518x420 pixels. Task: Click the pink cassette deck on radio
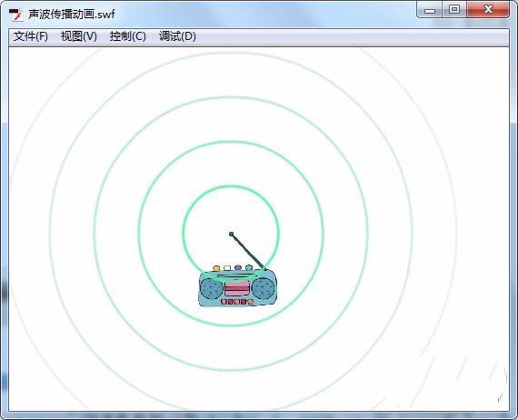pos(237,288)
